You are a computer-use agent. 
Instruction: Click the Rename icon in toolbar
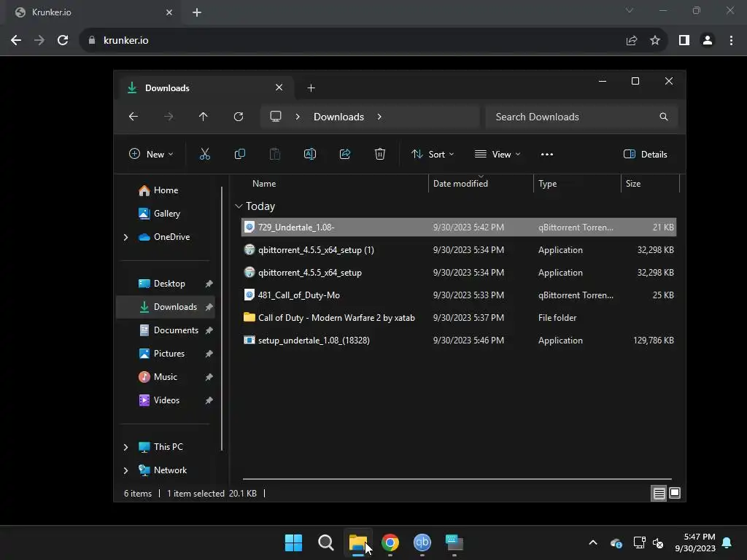point(309,154)
